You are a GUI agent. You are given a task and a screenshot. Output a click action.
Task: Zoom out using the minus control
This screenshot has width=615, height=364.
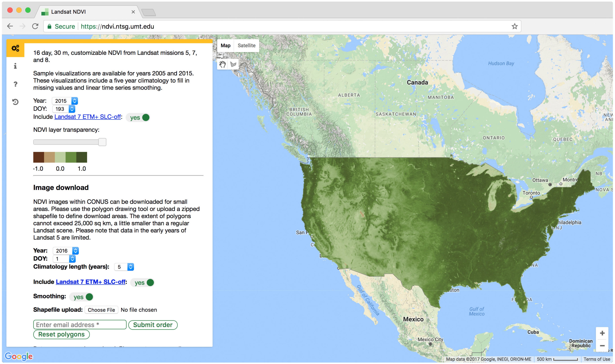(x=602, y=345)
